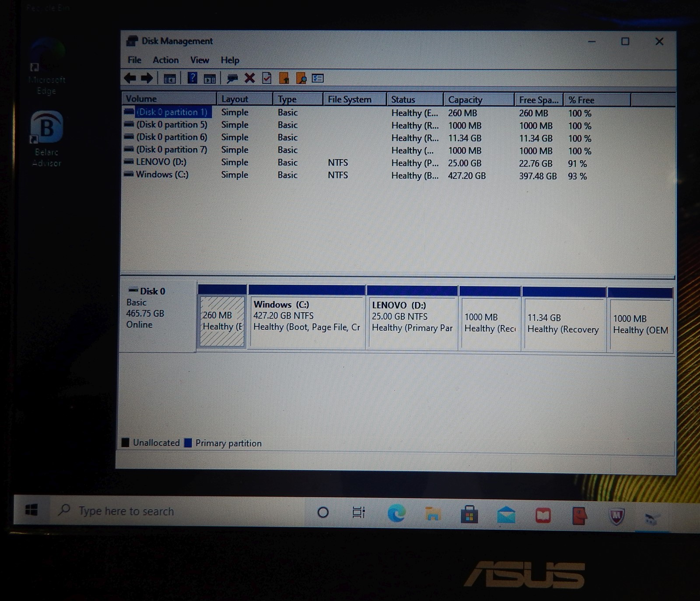Click the Disk 0 label in graphical view

click(x=152, y=291)
